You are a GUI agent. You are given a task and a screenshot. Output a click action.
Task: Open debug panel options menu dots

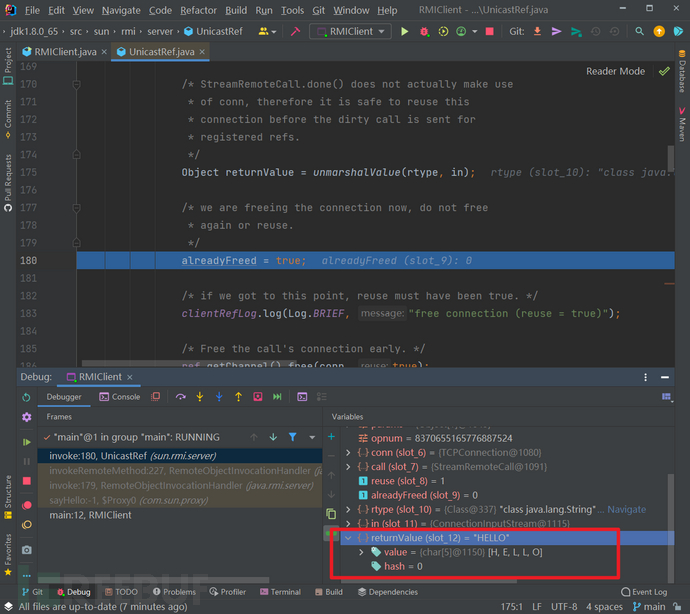pyautogui.click(x=645, y=377)
